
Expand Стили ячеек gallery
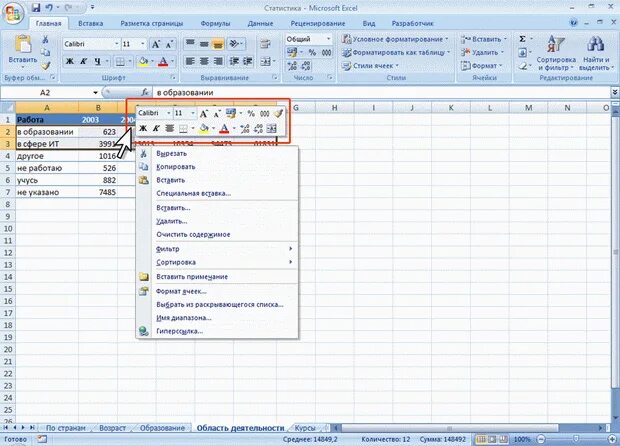pyautogui.click(x=371, y=66)
